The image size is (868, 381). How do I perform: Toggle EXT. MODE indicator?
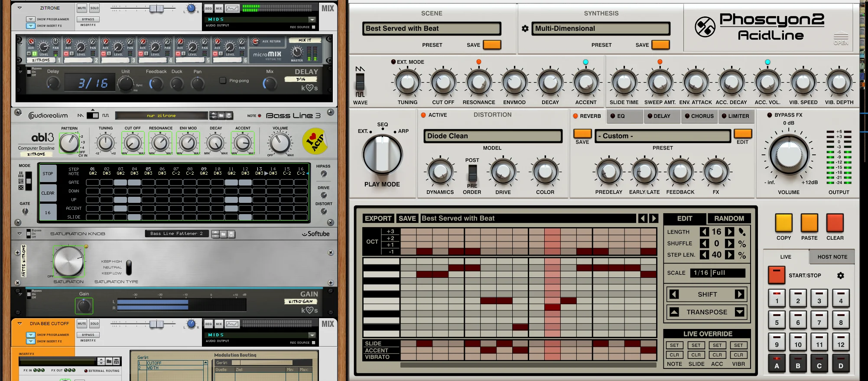click(393, 62)
